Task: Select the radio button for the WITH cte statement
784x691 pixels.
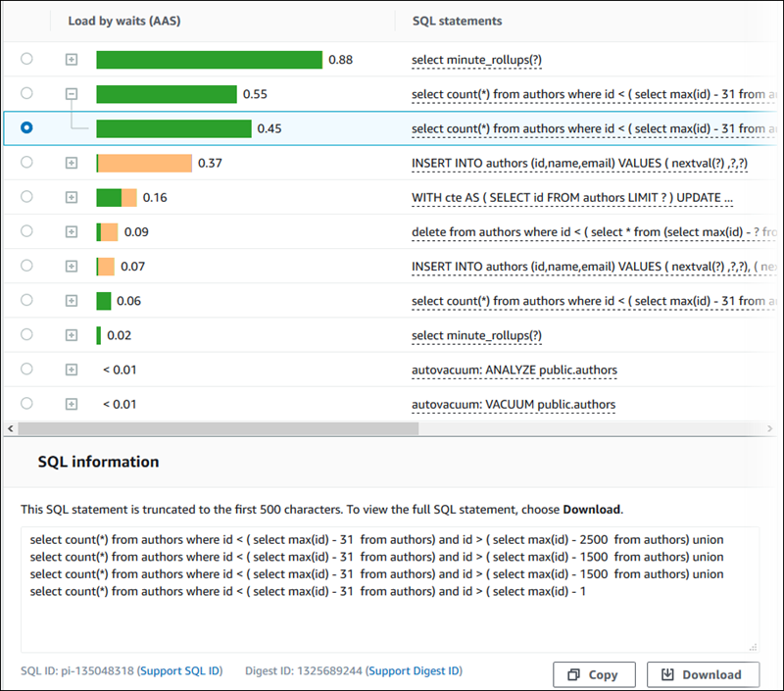Action: click(x=26, y=197)
